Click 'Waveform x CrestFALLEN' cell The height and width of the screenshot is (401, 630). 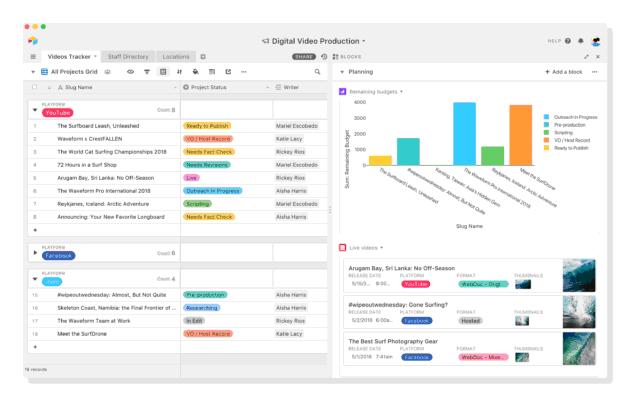(90, 139)
